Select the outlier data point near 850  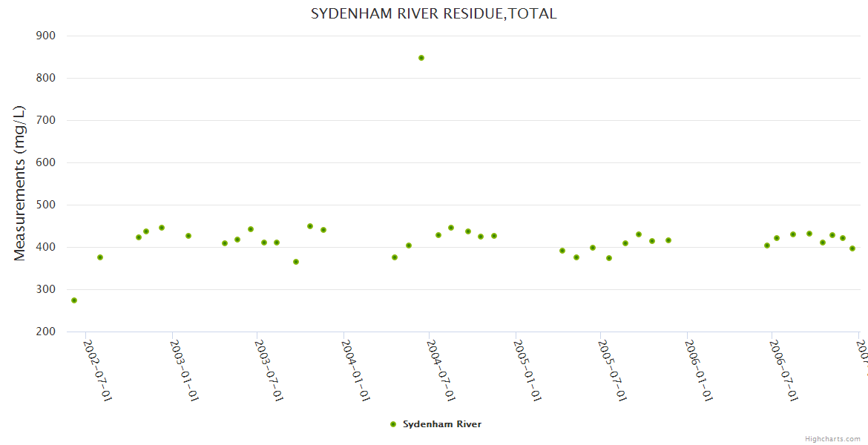[421, 58]
